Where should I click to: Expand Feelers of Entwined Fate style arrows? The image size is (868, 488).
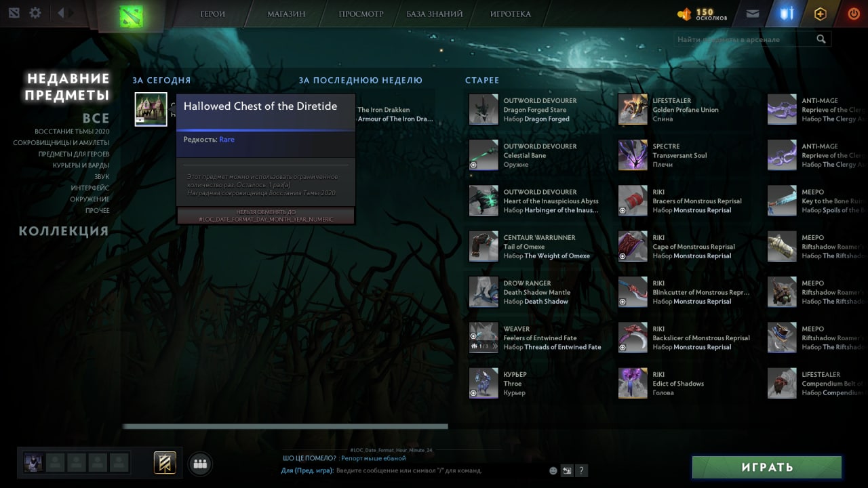[495, 346]
